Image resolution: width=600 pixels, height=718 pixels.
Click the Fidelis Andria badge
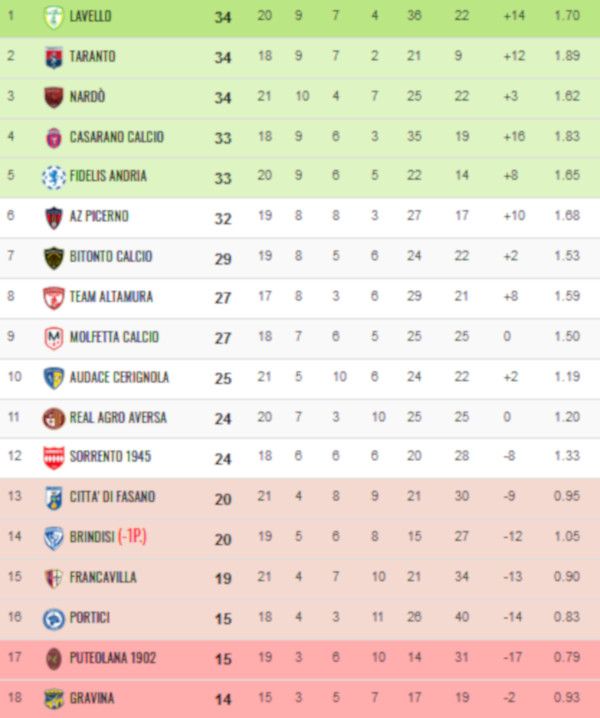(54, 178)
